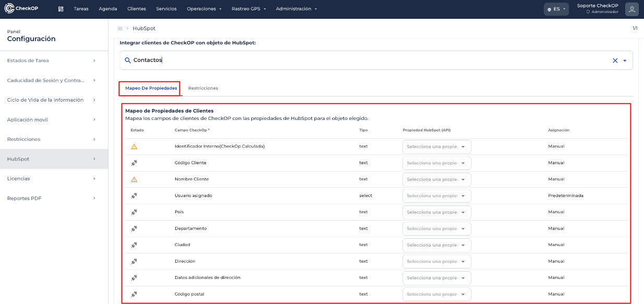Switch to the Restricciones tab
The image size is (644, 304).
pyautogui.click(x=203, y=88)
